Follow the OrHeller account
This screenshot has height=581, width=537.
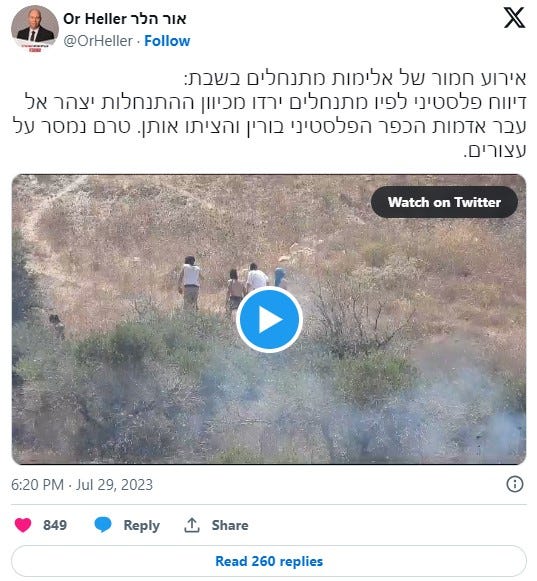167,41
